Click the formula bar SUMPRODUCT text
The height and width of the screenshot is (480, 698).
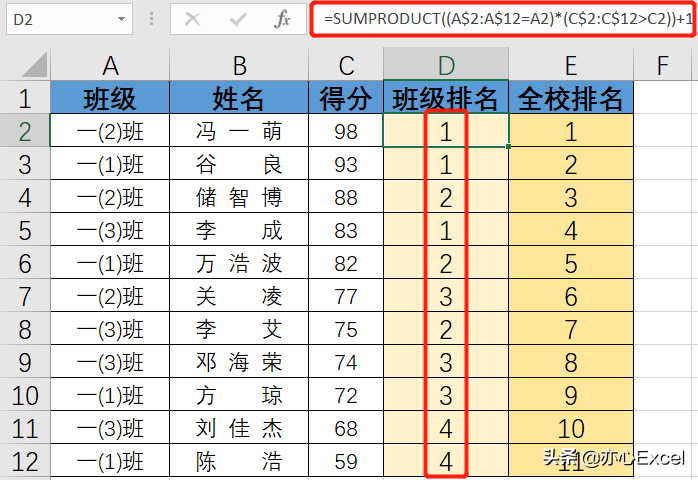click(507, 19)
